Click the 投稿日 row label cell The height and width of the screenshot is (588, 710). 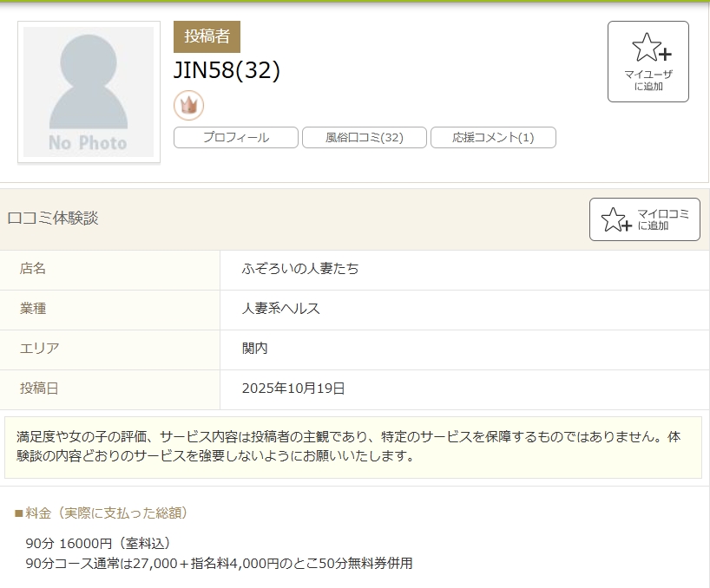point(39,389)
